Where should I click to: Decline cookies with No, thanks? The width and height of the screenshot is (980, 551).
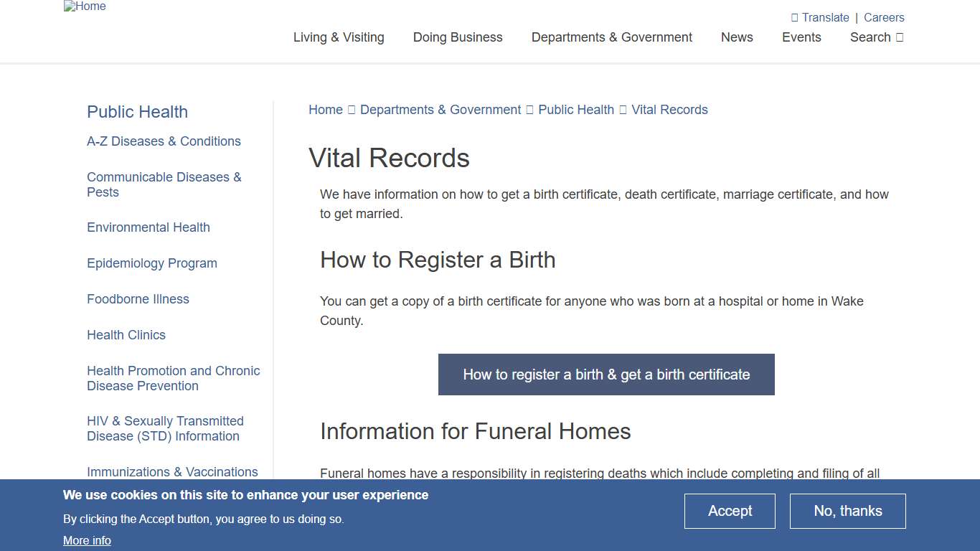pyautogui.click(x=847, y=511)
